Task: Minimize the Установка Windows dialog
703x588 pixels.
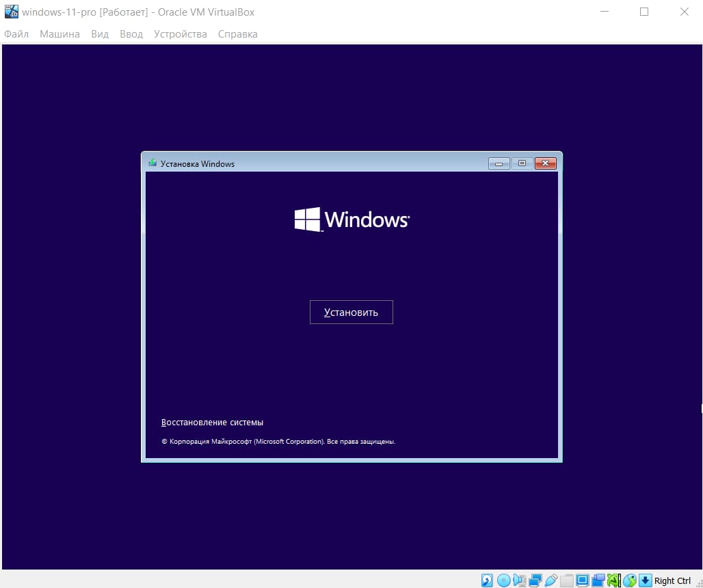Action: 499,163
